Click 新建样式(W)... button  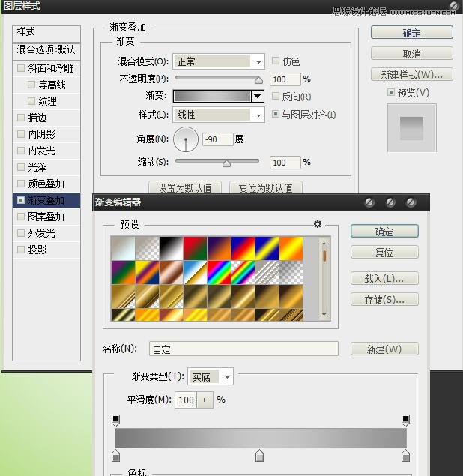coord(412,75)
